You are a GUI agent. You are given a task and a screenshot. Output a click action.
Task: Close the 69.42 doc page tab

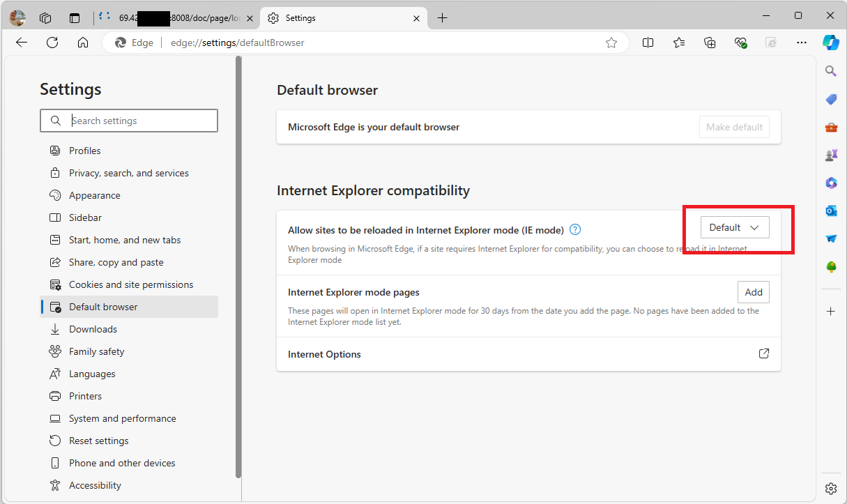coord(250,18)
